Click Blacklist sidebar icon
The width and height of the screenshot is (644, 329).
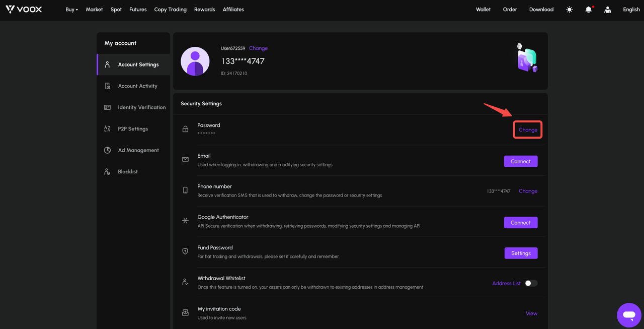click(107, 172)
